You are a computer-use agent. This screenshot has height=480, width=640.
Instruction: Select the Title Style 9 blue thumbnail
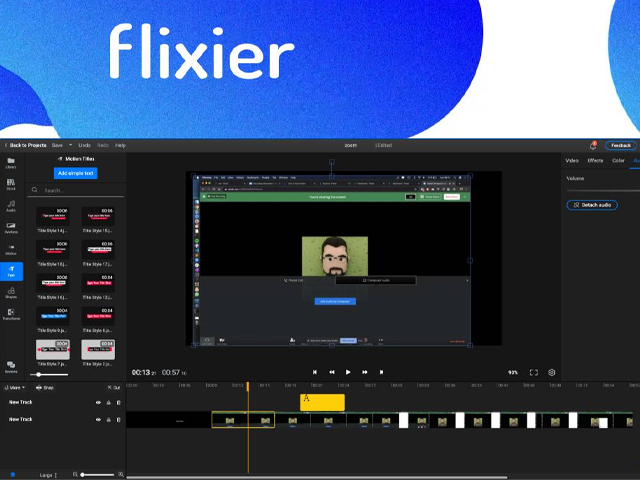tap(53, 316)
